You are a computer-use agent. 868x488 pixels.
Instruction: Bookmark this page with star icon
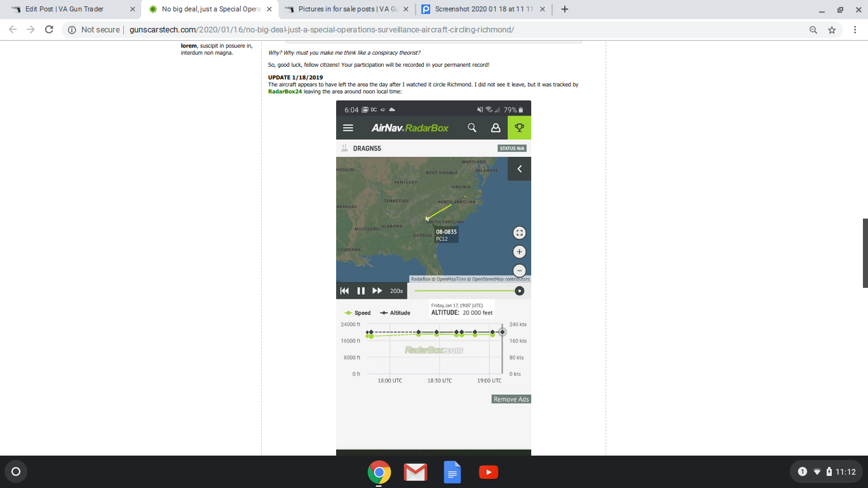832,30
